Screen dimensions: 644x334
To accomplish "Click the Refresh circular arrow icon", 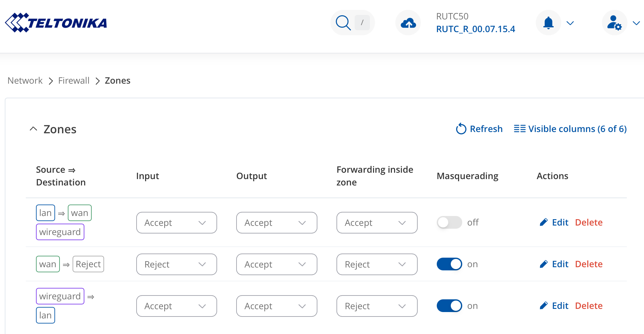I will click(x=461, y=129).
